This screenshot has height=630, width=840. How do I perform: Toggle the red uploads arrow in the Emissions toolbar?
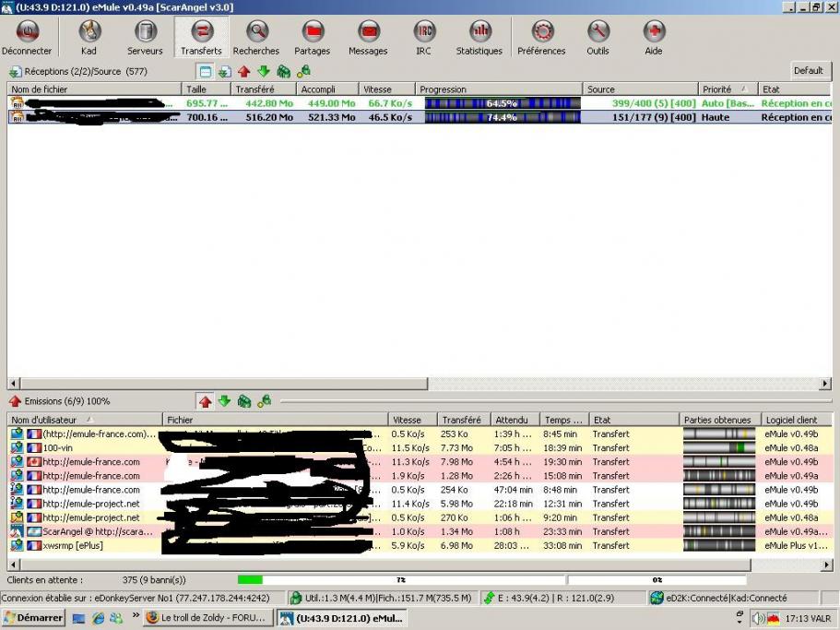click(x=205, y=401)
